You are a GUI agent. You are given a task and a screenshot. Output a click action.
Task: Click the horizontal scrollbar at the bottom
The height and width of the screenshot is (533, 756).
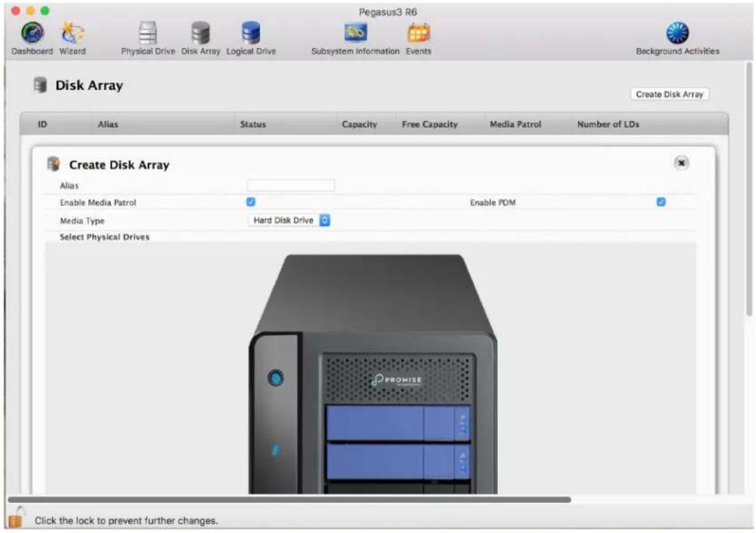pos(289,499)
